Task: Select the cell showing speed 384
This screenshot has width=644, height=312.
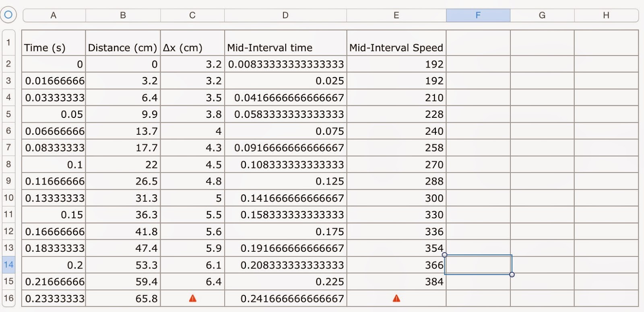Action: pos(396,281)
